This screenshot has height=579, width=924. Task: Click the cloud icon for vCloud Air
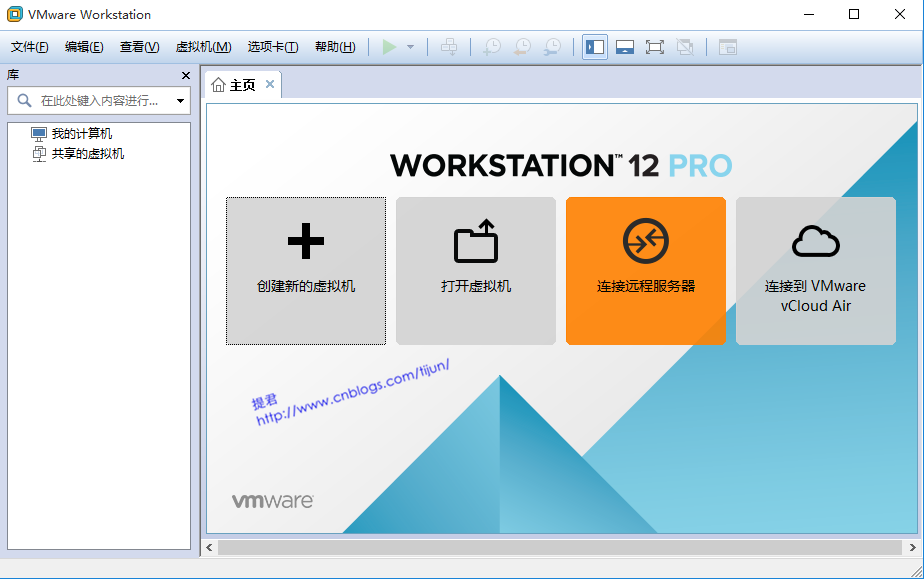coord(816,241)
